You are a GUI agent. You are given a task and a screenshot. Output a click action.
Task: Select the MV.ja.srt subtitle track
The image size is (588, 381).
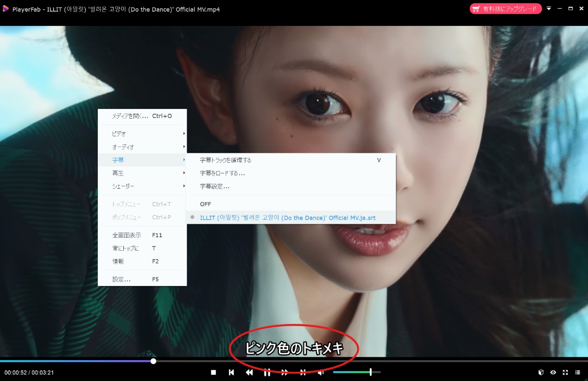[291, 217]
